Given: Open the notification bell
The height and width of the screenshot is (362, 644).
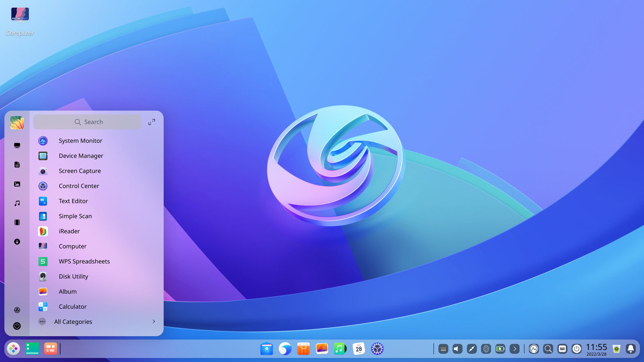Looking at the screenshot, I should [631, 349].
